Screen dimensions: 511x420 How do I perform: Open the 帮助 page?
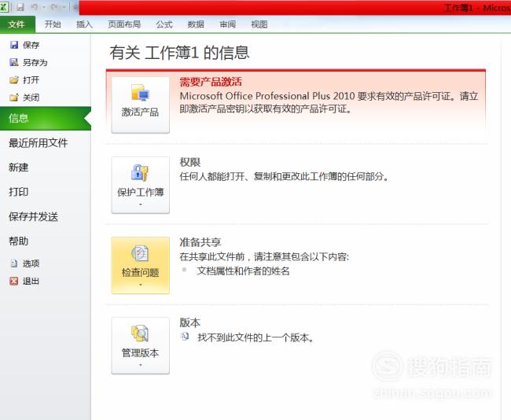19,241
